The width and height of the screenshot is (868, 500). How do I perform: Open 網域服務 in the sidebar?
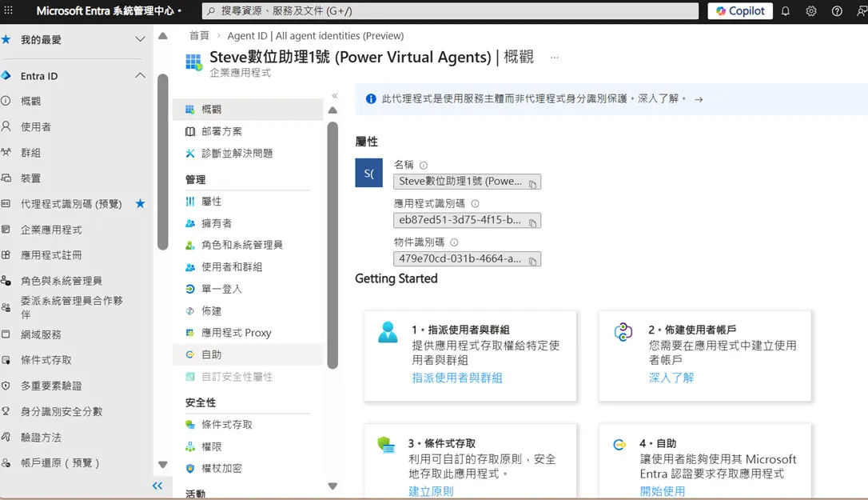(x=41, y=334)
